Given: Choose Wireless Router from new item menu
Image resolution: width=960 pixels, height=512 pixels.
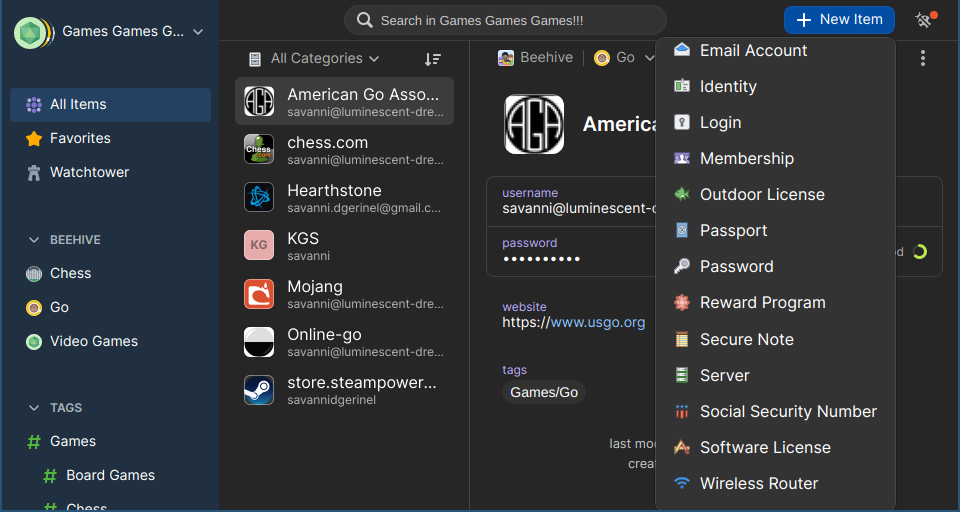Looking at the screenshot, I should [775, 484].
